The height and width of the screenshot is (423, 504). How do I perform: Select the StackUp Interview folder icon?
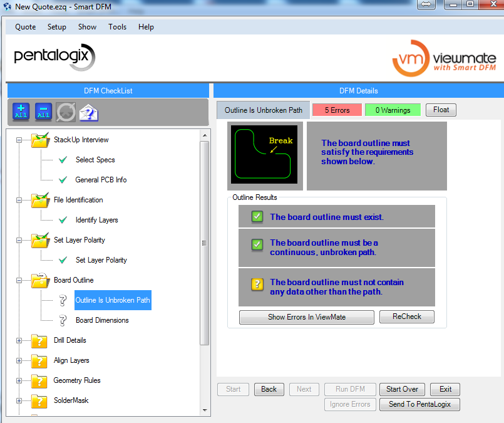[40, 140]
